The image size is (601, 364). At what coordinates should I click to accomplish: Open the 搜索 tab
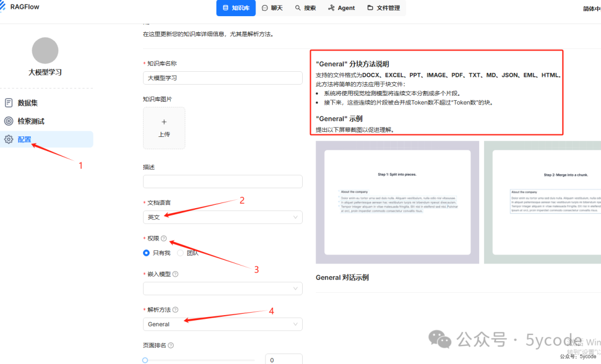point(306,8)
